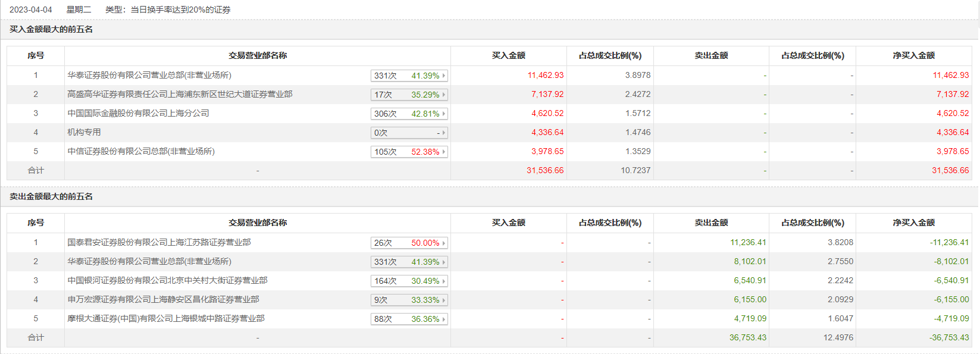980x354 pixels.
Task: Click 中信证券股份有限公司总部 link
Action: [141, 152]
